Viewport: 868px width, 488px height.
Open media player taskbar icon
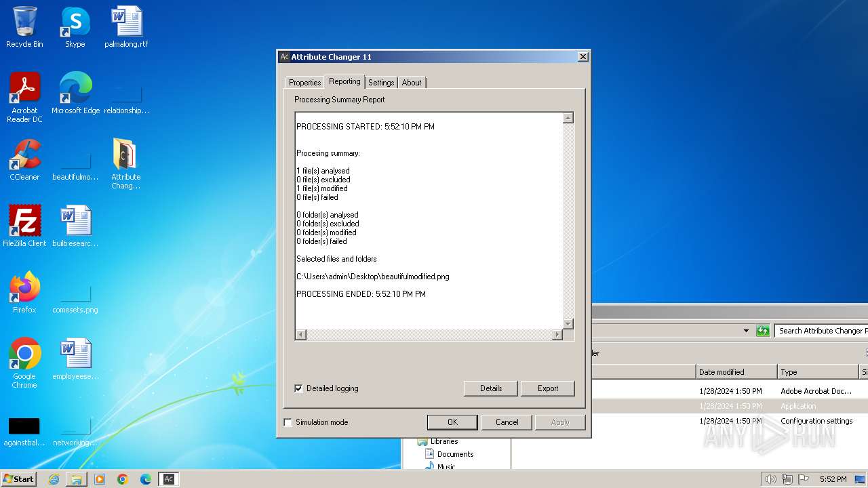(100, 479)
